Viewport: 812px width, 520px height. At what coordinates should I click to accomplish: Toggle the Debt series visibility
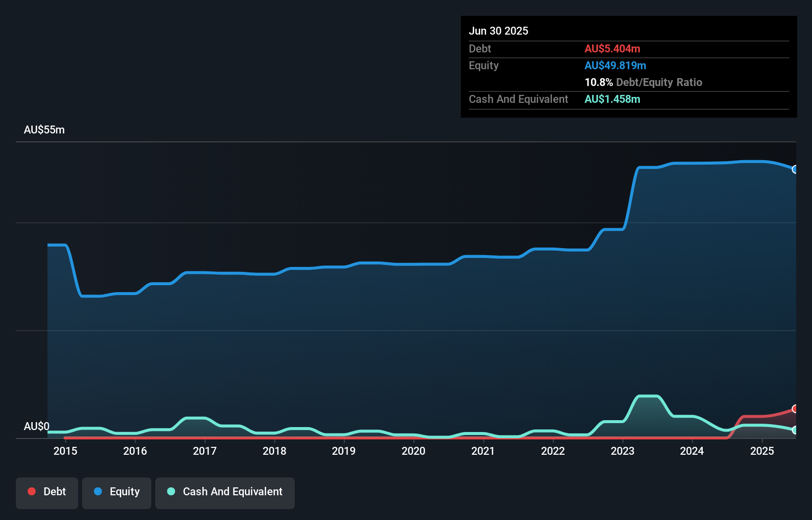47,492
